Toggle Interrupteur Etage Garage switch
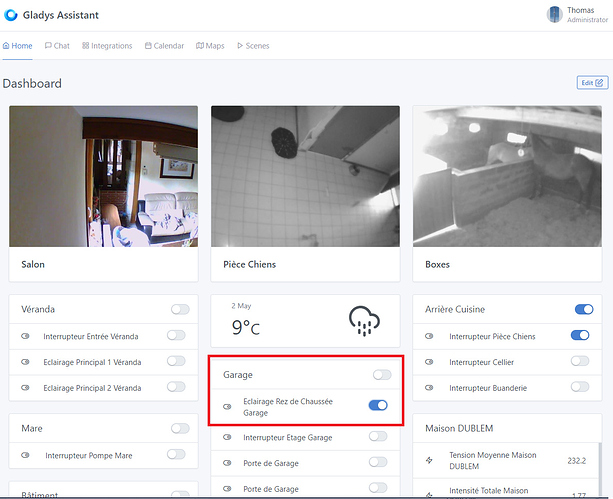The height and width of the screenshot is (499, 613). (x=378, y=436)
